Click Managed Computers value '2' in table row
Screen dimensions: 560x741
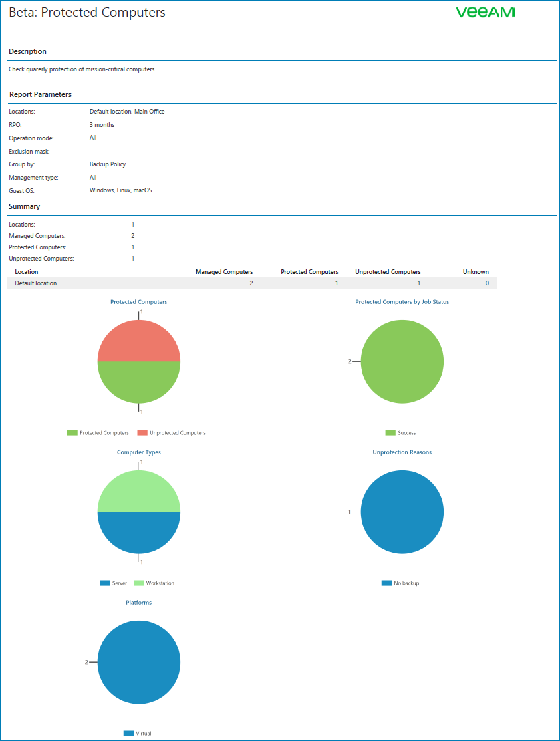tap(251, 283)
